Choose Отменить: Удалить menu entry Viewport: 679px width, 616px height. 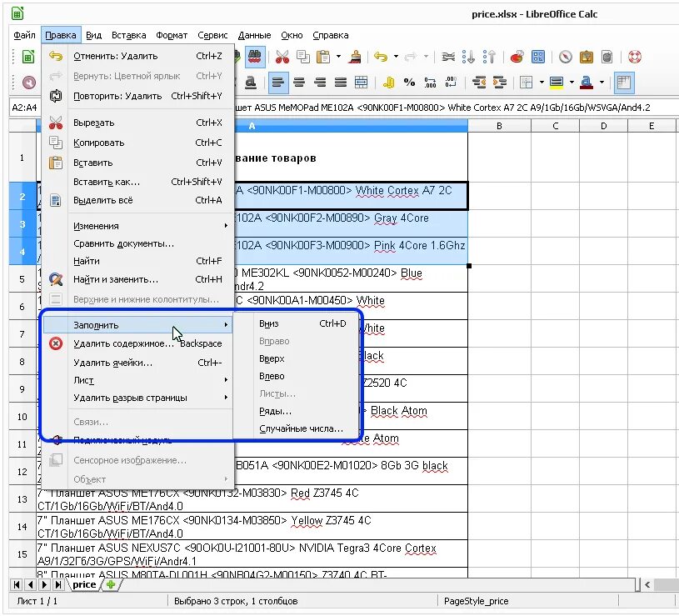138,56
